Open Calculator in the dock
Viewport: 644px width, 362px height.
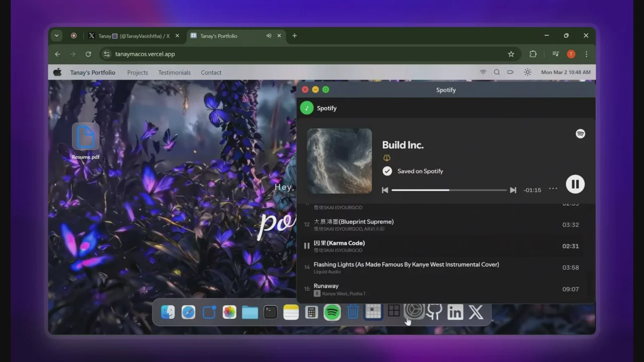311,312
